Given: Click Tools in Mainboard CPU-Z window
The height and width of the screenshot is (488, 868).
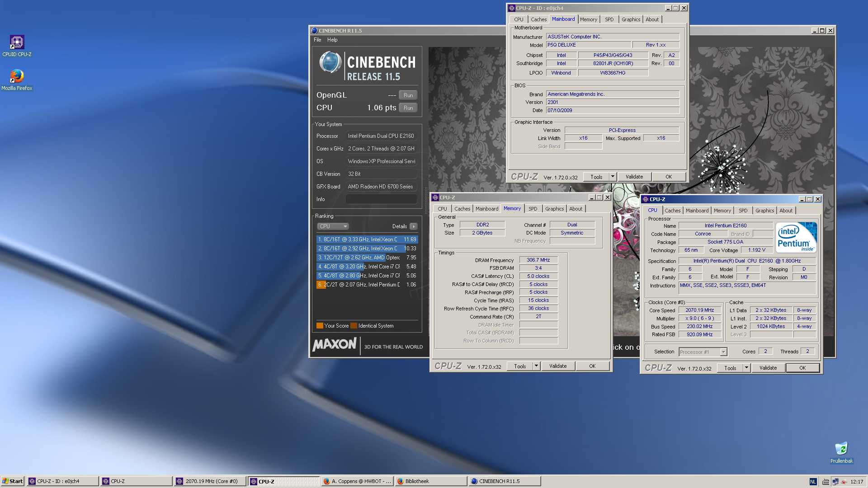Looking at the screenshot, I should [596, 177].
